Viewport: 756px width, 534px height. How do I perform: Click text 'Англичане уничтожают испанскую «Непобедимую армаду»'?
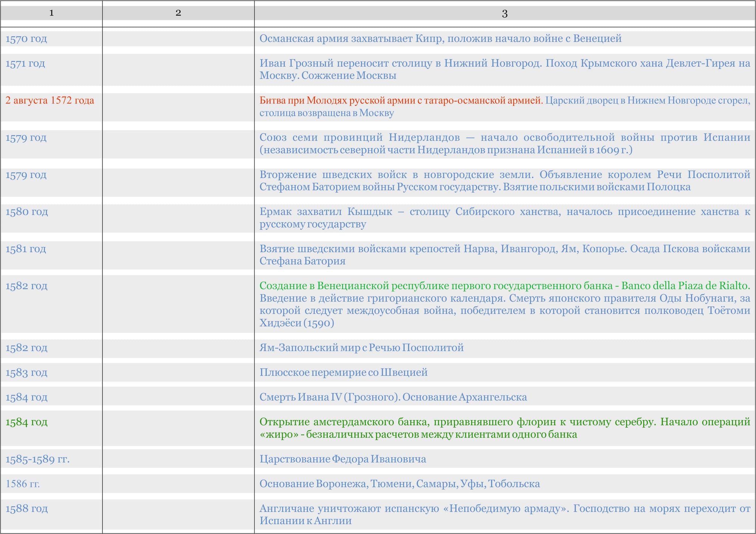coord(414,509)
